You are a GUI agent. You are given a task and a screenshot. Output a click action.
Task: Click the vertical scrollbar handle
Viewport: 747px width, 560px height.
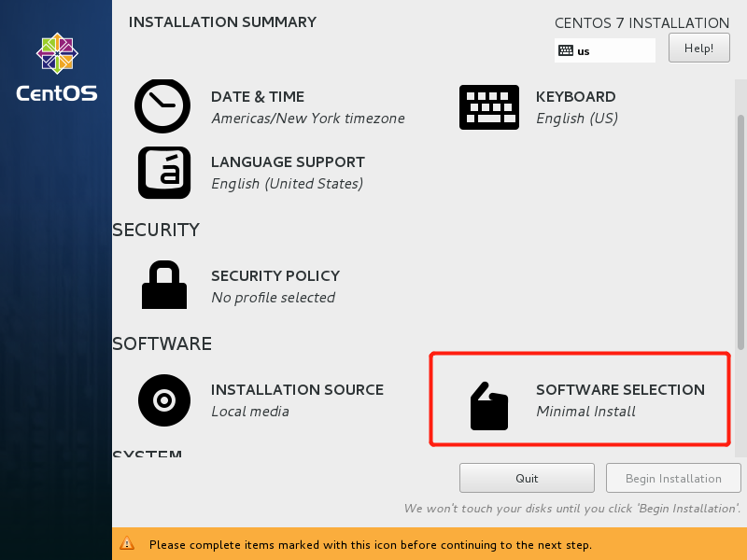740,232
